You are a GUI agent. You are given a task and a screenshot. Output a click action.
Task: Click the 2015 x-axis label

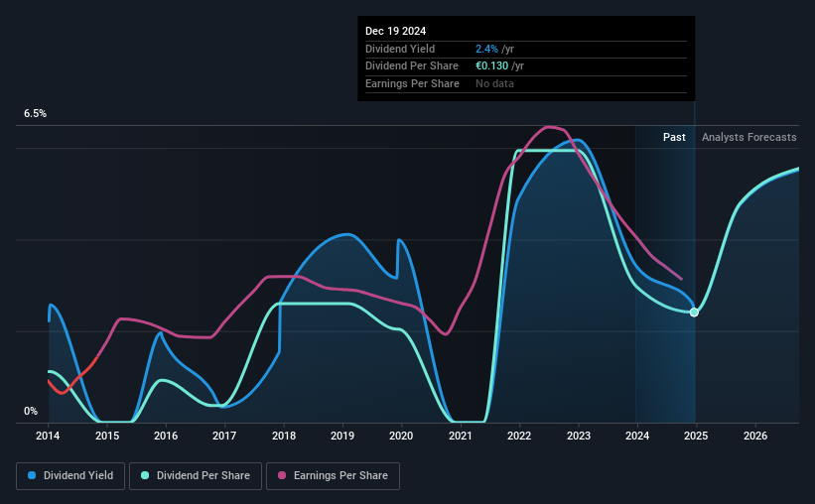[x=107, y=436]
